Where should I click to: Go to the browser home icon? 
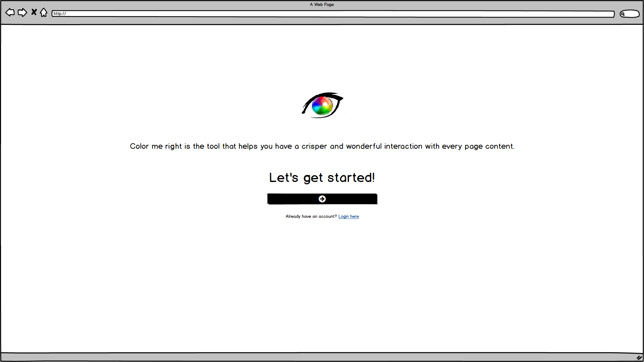(44, 13)
